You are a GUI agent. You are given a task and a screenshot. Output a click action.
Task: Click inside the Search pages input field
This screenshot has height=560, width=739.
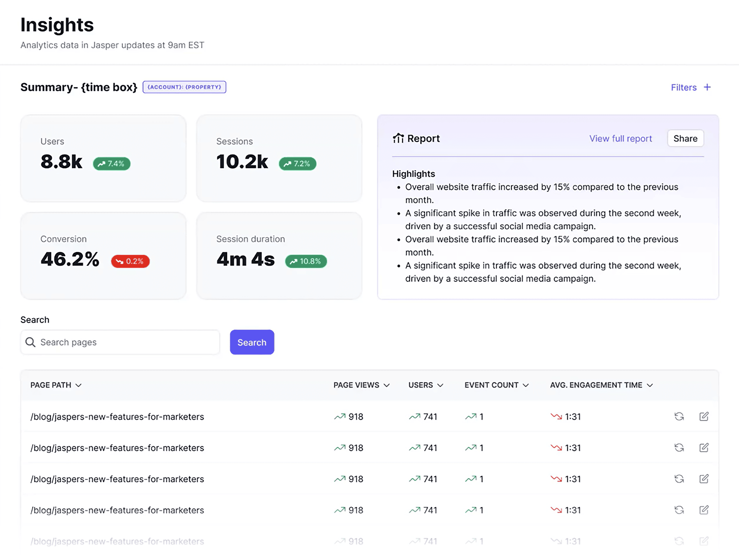coord(120,342)
